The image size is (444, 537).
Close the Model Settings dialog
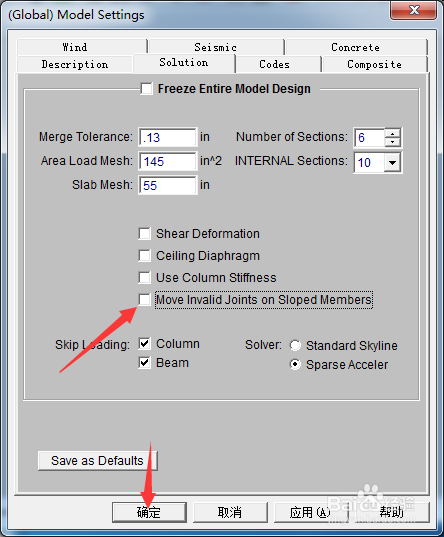pos(414,10)
